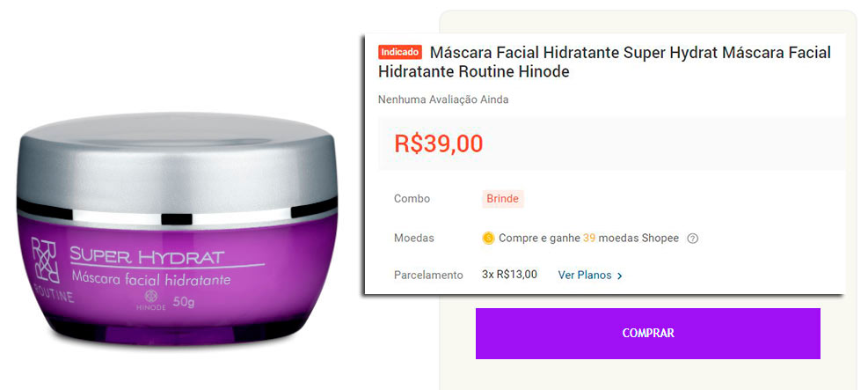Click the Compre e ganhe moedas Shopee text
Screen dimensions: 868x390
tap(588, 239)
